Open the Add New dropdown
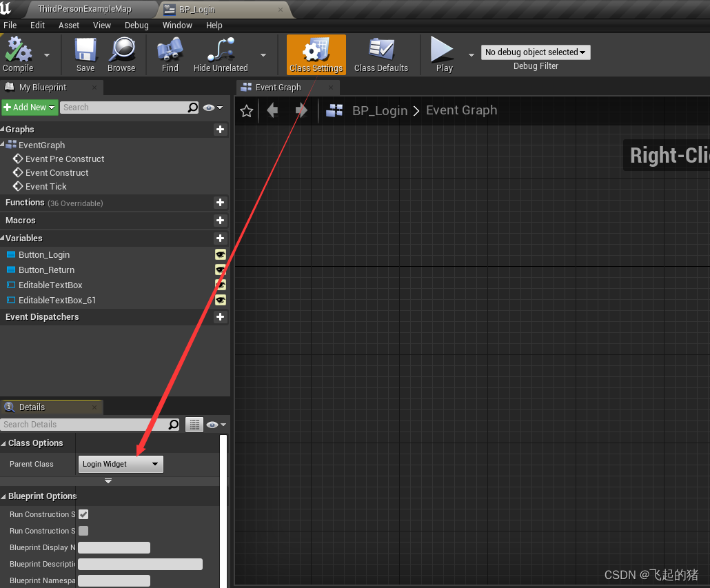Image resolution: width=710 pixels, height=588 pixels. tap(28, 107)
